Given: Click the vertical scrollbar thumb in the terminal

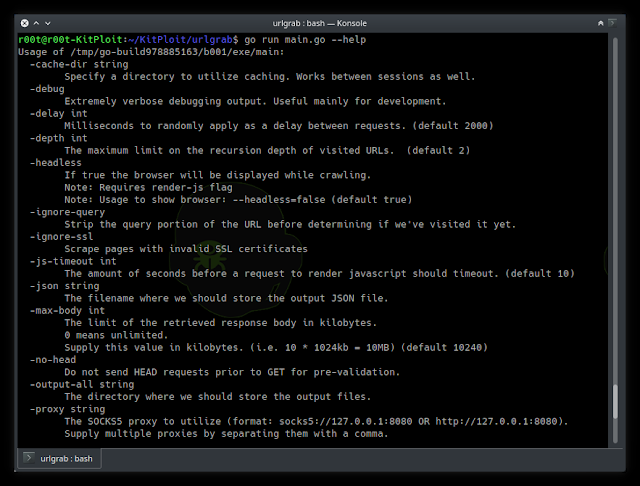Looking at the screenshot, I should [x=616, y=402].
